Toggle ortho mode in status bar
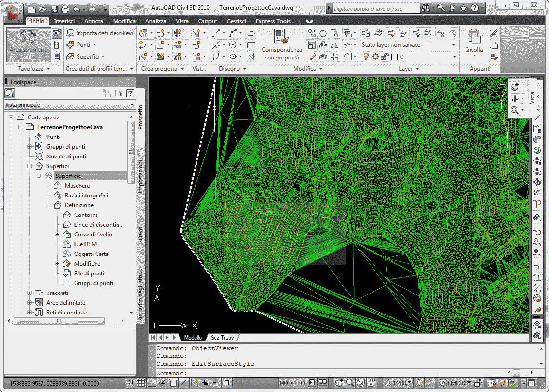This screenshot has height=392, width=549. point(152,383)
